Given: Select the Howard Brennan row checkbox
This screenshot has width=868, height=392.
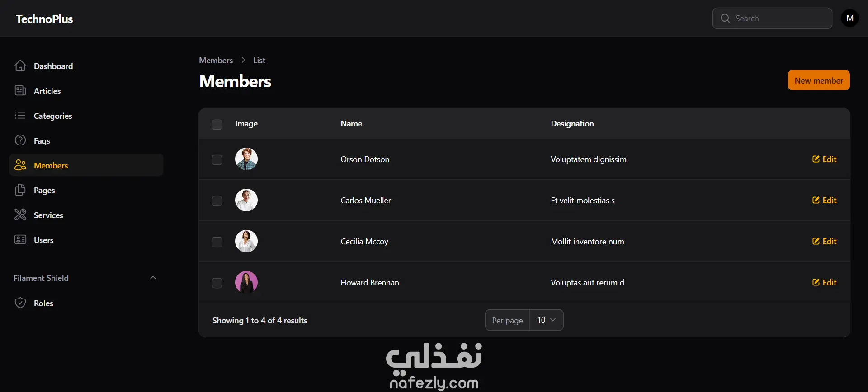Looking at the screenshot, I should [217, 283].
